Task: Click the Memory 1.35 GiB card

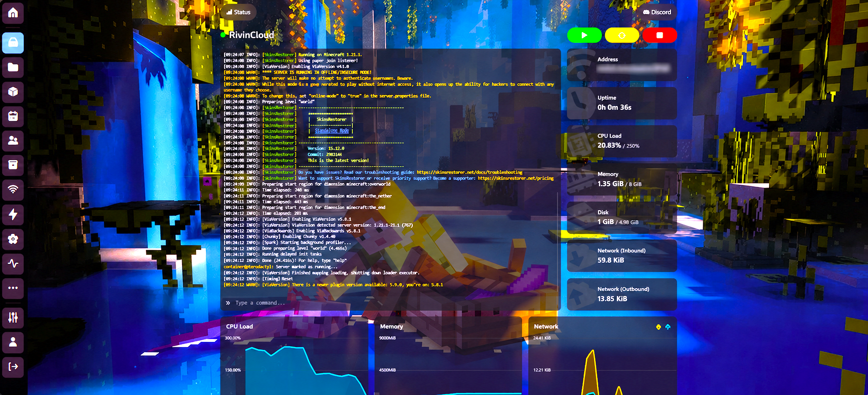Action: tap(622, 179)
